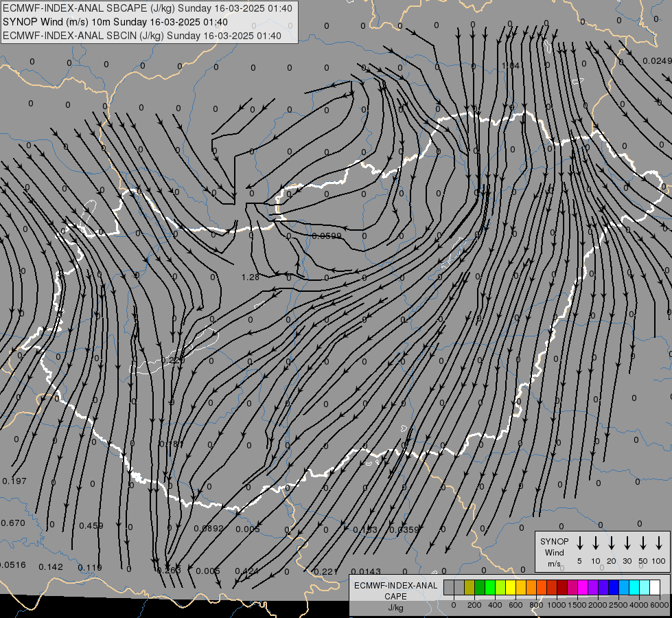Click the 0.0599 value on the map
The image size is (672, 618).
pyautogui.click(x=327, y=236)
